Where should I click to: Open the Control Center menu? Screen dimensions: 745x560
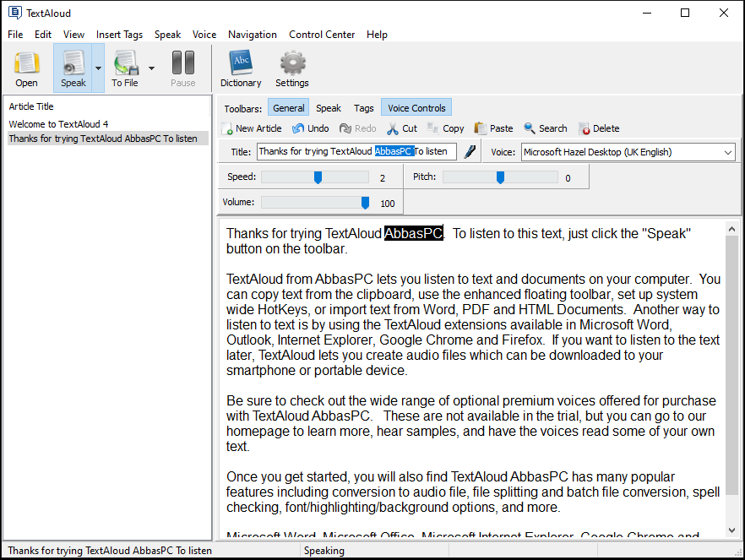(322, 35)
